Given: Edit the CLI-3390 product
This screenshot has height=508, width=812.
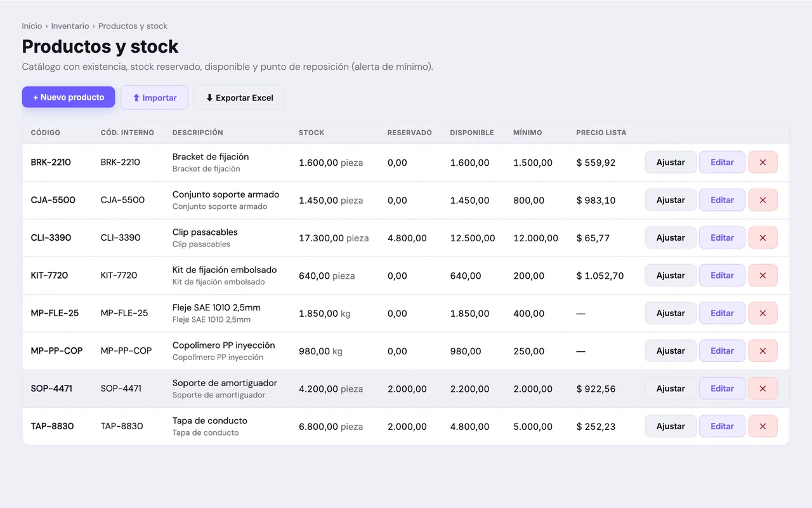Looking at the screenshot, I should tap(722, 238).
